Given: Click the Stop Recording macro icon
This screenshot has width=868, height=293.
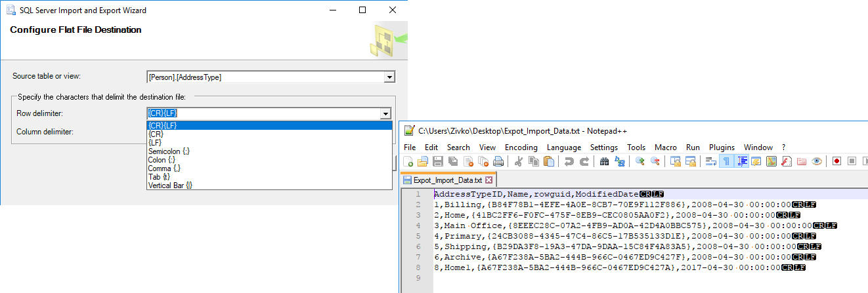Looking at the screenshot, I should coord(852,161).
